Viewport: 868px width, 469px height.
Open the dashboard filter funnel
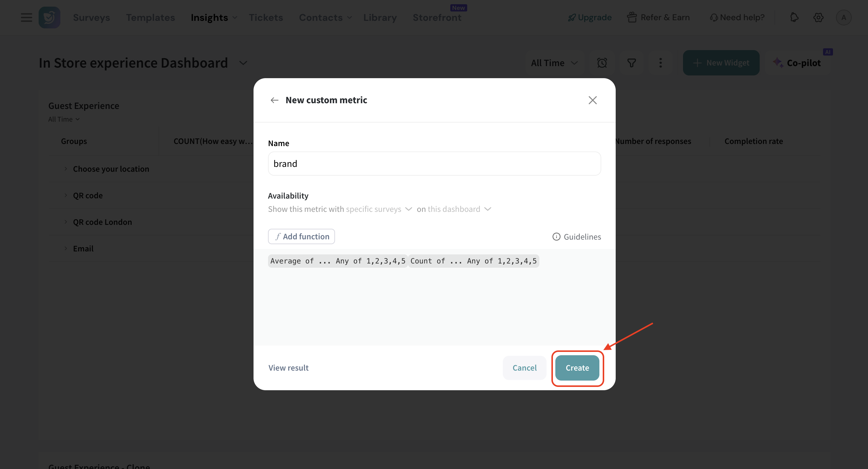631,63
